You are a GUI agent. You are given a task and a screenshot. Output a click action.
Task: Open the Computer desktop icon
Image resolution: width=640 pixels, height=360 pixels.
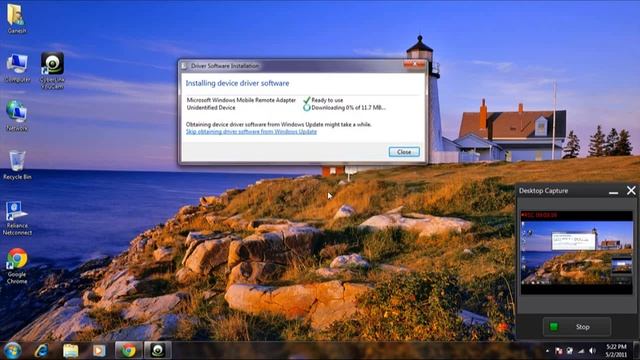click(x=17, y=68)
